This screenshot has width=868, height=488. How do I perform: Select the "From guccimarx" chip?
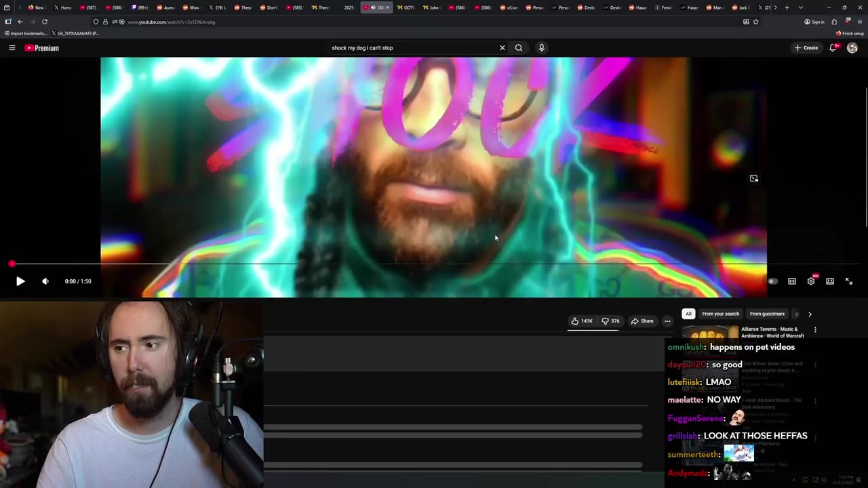(767, 314)
